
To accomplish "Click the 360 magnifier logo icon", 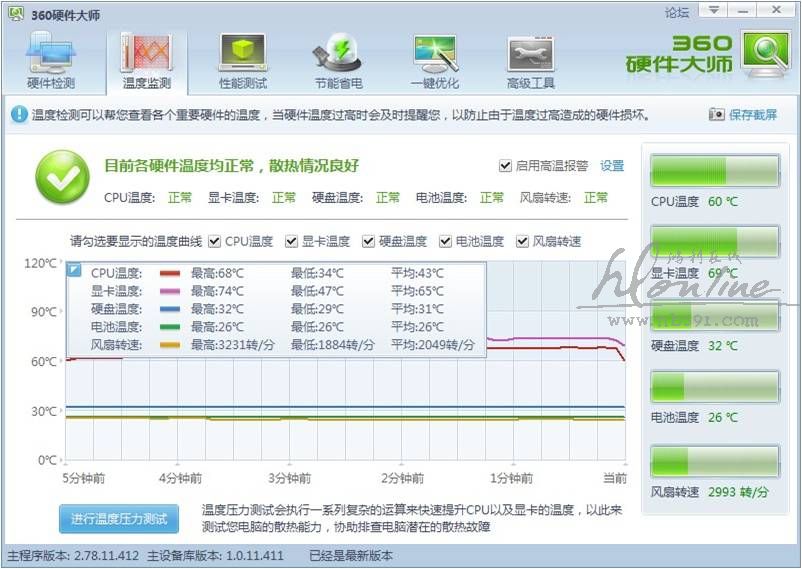I will pyautogui.click(x=765, y=54).
